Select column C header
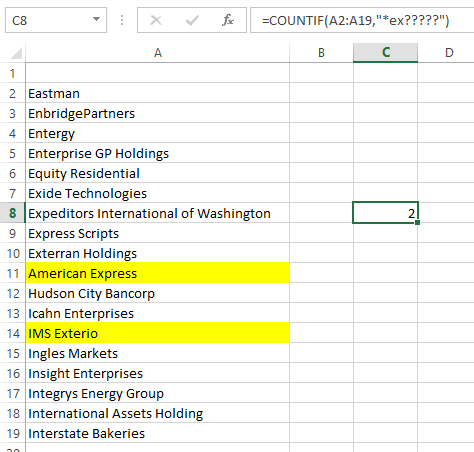Image resolution: width=474 pixels, height=452 pixels. 385,53
